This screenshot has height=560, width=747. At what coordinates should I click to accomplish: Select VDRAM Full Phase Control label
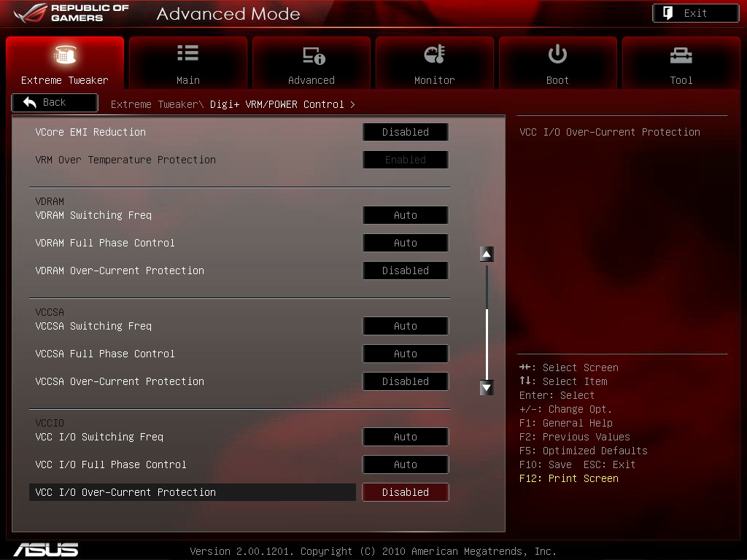[x=105, y=243]
